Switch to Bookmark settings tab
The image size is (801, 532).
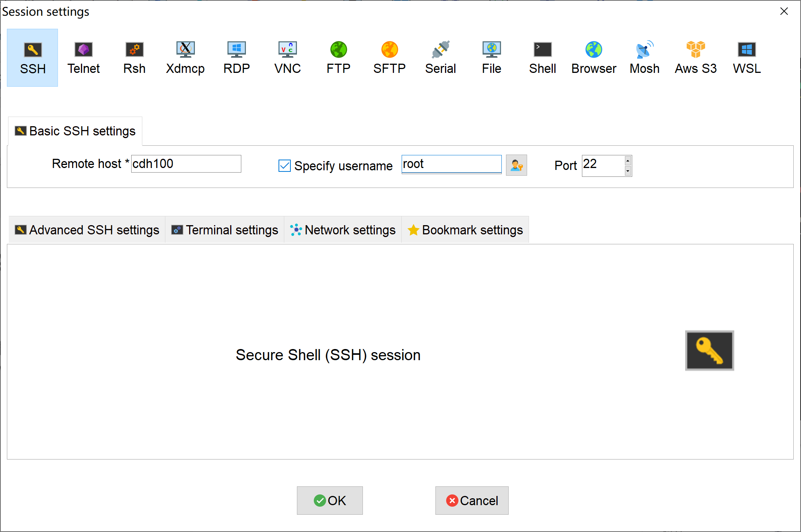tap(465, 230)
